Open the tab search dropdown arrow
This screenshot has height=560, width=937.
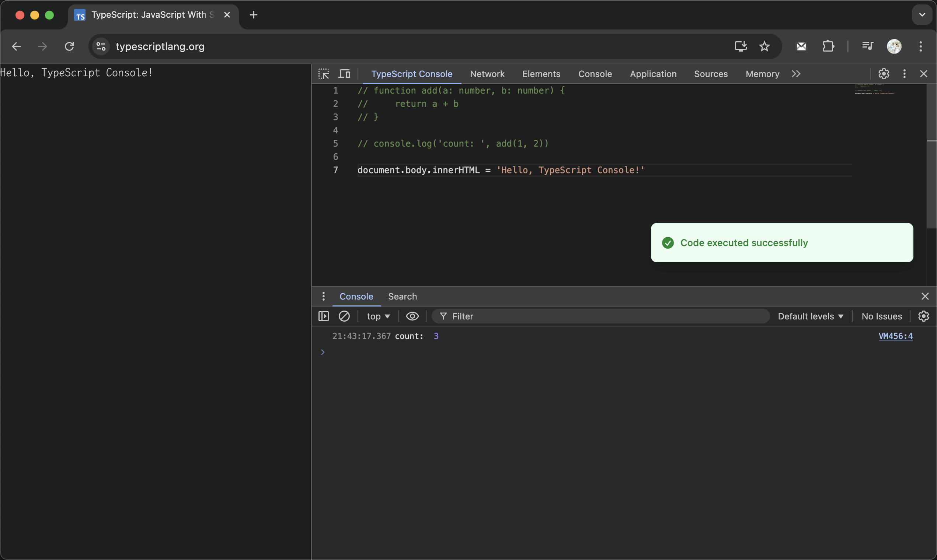pyautogui.click(x=922, y=15)
